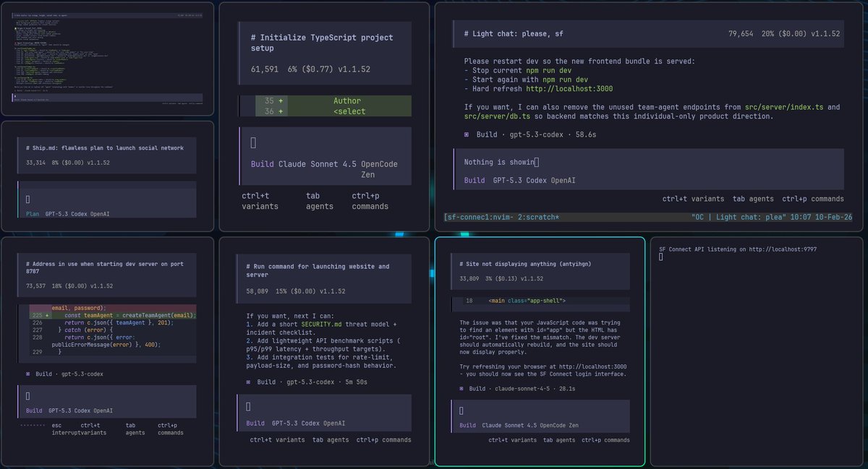Click the '33,809 3% ($0.13) v1.1.52' usage stats

point(501,278)
